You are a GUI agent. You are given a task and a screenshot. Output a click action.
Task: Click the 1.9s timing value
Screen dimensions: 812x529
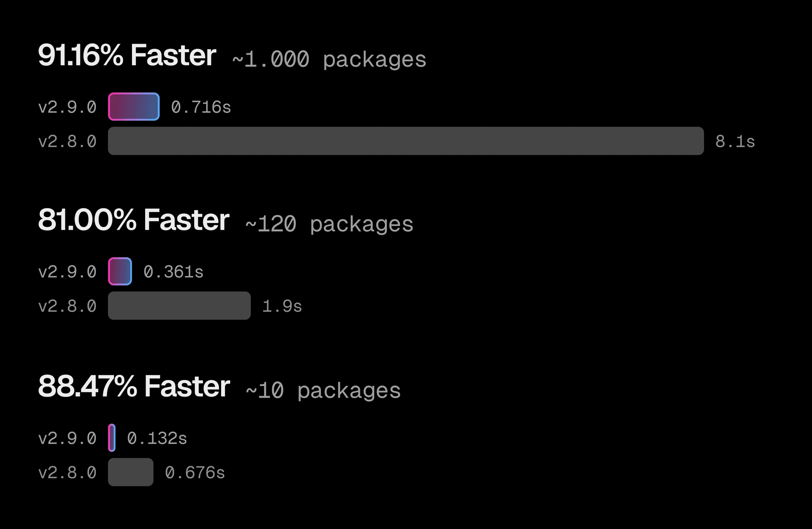click(x=282, y=306)
